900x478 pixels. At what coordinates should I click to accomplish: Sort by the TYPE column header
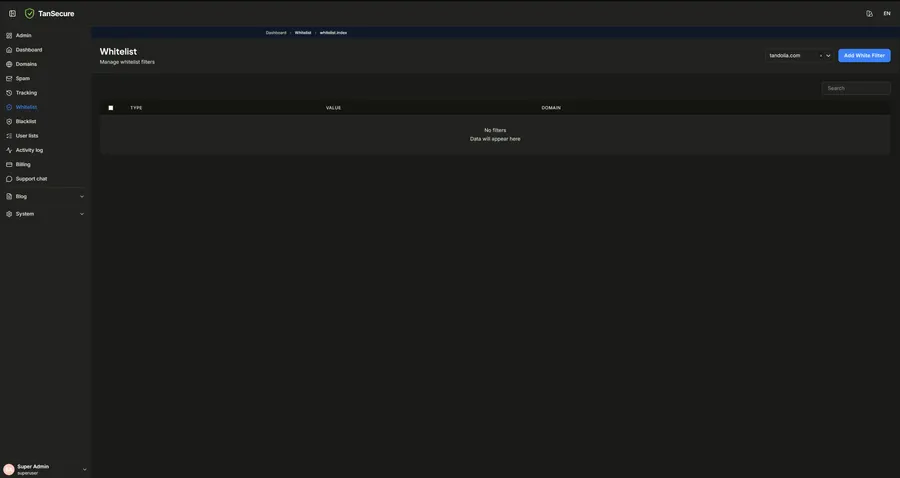(x=136, y=108)
